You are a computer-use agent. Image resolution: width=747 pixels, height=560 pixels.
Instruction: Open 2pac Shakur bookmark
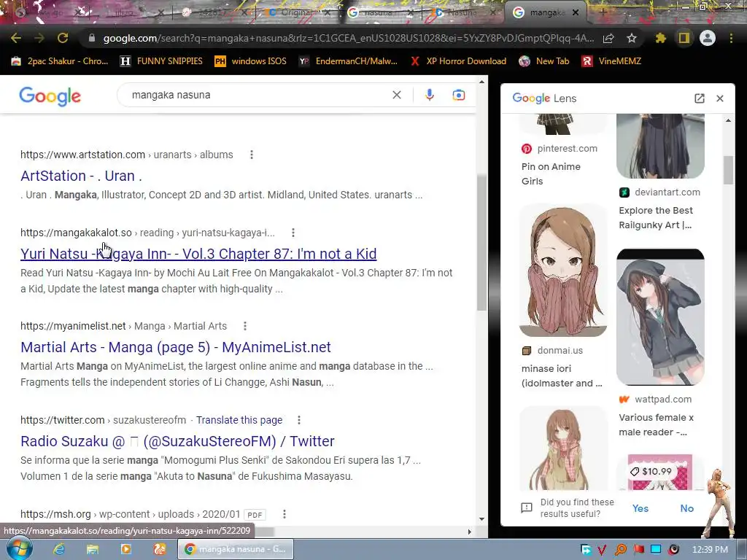point(60,61)
